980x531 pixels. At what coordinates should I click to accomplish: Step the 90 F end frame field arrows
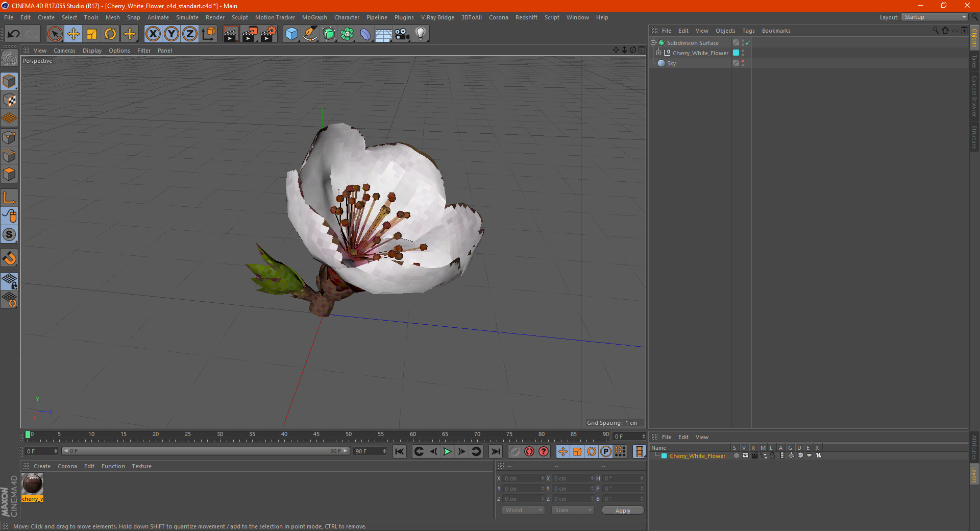[x=384, y=451]
